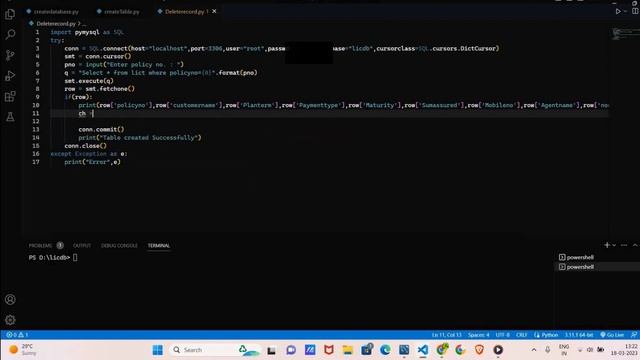Create a new terminal with plus icon
This screenshot has height=360, width=640.
[607, 245]
